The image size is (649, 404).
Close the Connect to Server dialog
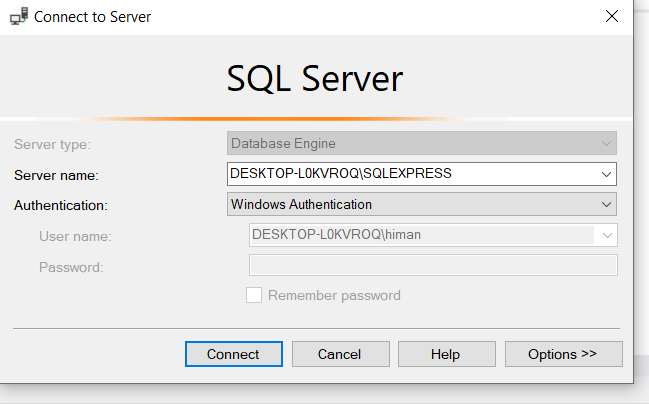(612, 17)
